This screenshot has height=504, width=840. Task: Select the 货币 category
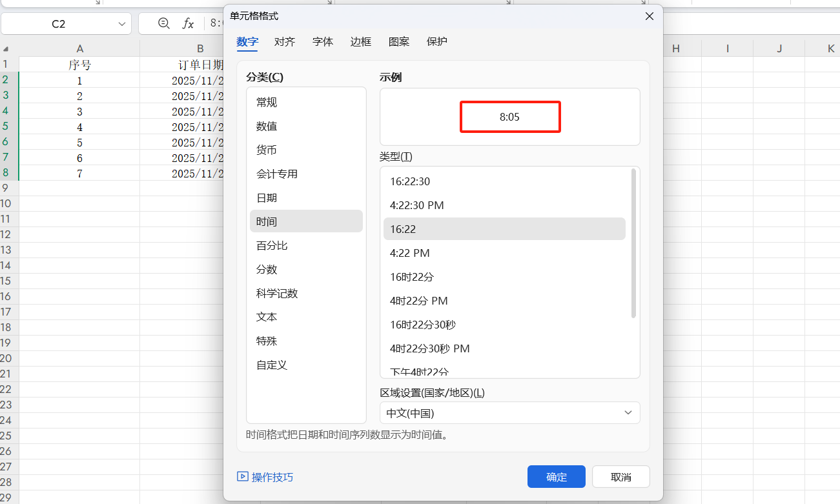[267, 150]
